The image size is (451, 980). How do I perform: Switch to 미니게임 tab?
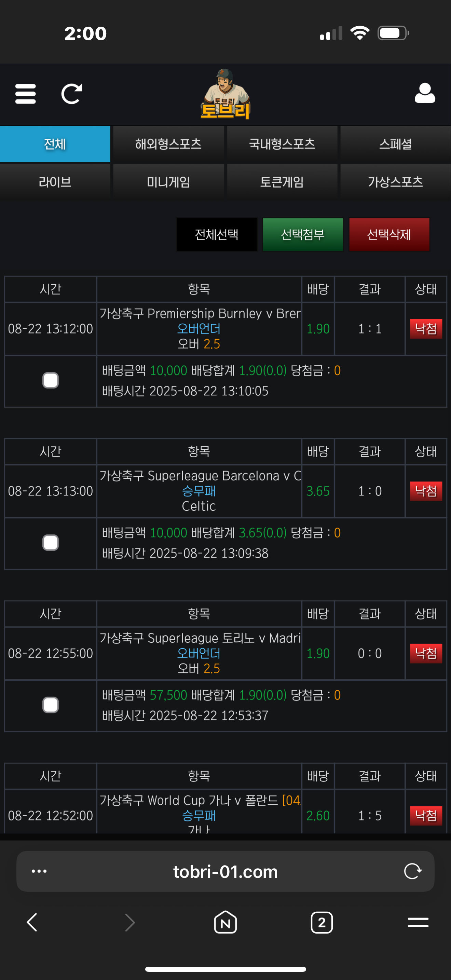click(168, 182)
